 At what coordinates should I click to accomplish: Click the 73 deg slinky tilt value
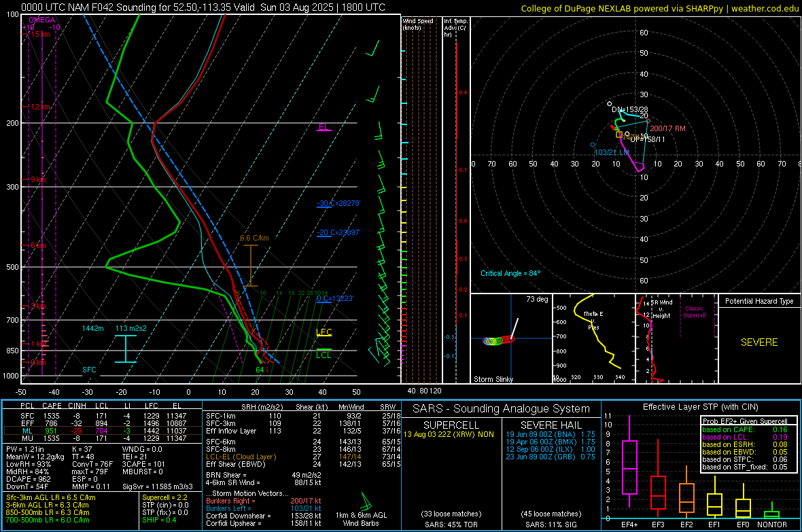pos(537,299)
